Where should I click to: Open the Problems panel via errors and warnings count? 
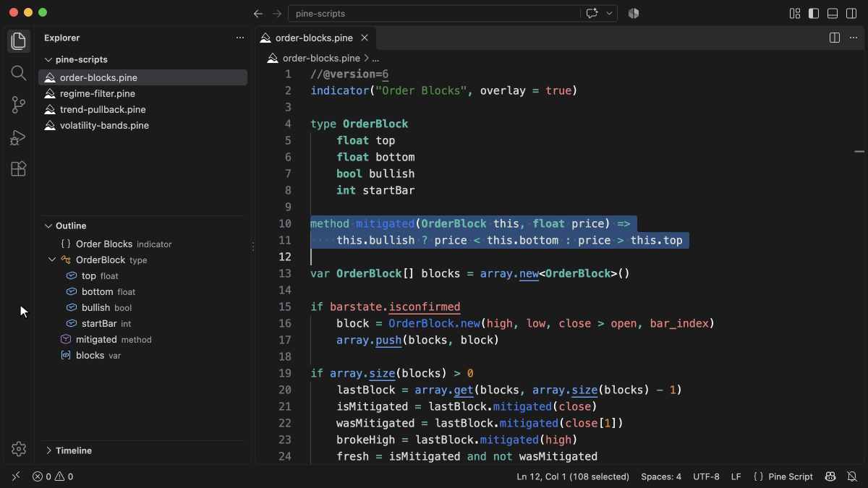53,476
